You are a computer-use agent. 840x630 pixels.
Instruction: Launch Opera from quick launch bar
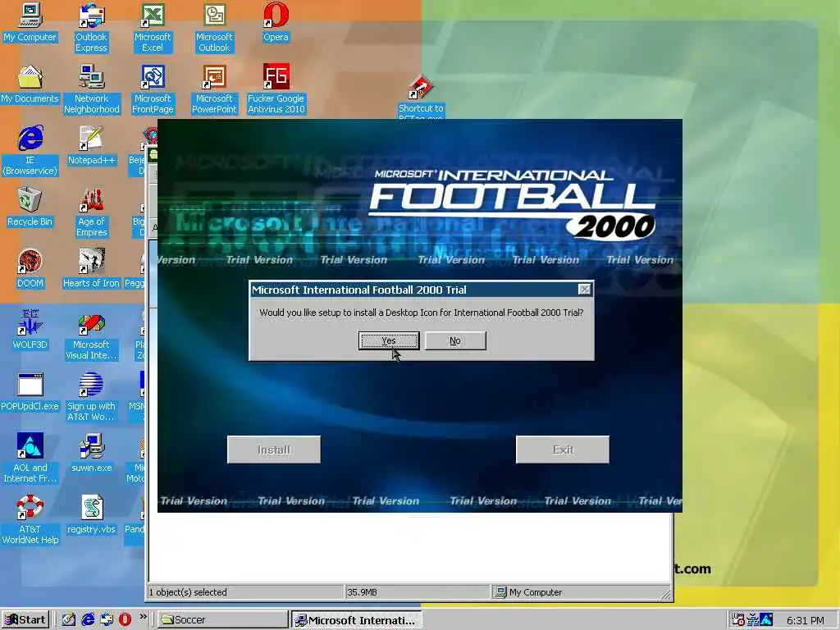pos(125,620)
